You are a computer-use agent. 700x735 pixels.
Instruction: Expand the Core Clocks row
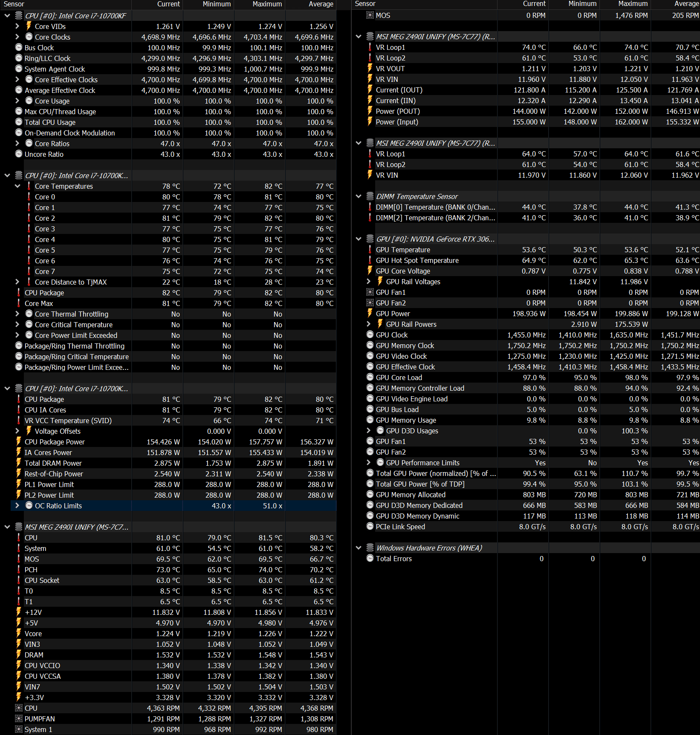point(17,37)
